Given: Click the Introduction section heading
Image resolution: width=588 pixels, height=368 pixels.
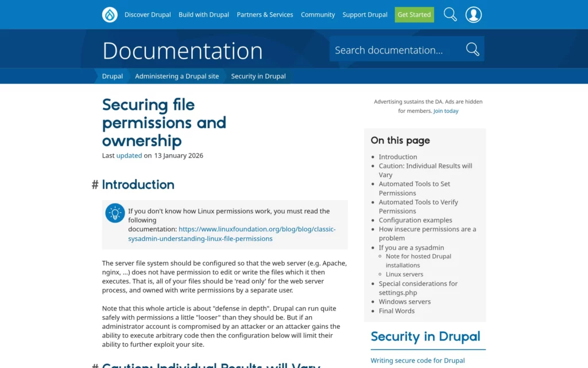Looking at the screenshot, I should (x=138, y=185).
